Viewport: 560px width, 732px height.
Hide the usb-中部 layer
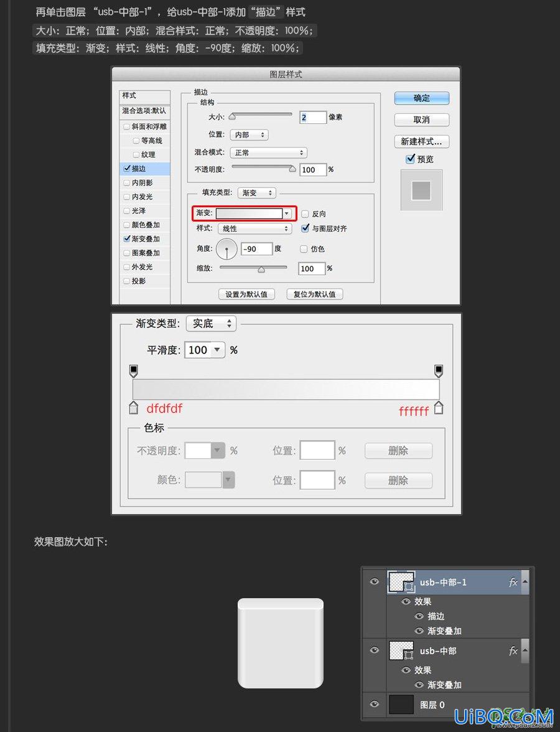click(x=375, y=650)
